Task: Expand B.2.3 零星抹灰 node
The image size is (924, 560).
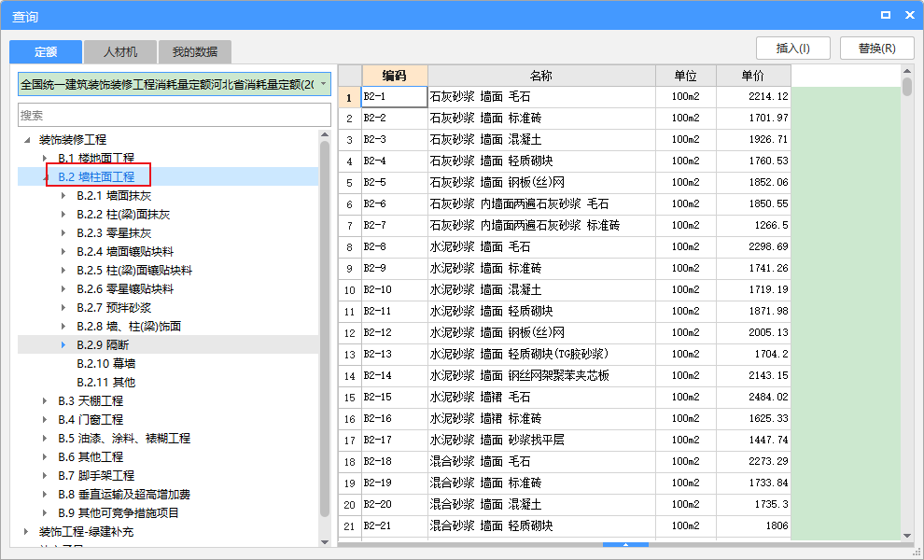Action: point(63,232)
